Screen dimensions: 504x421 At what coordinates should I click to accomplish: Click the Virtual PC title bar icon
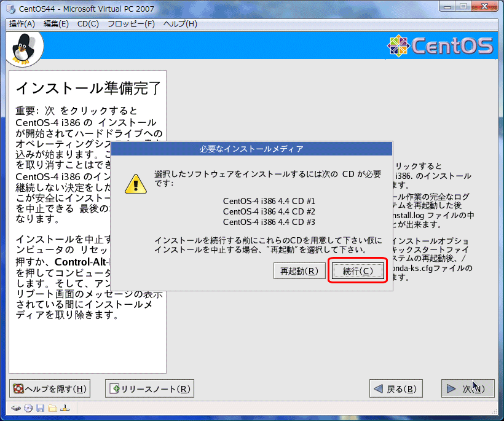click(11, 9)
